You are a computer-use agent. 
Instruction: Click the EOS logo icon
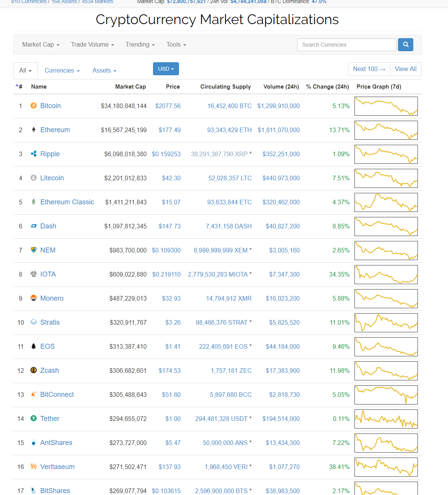[x=34, y=346]
